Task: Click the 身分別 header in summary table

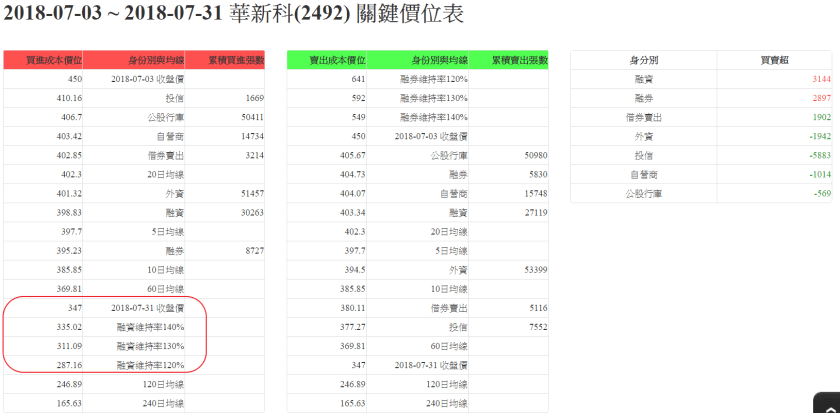Action: tap(644, 60)
